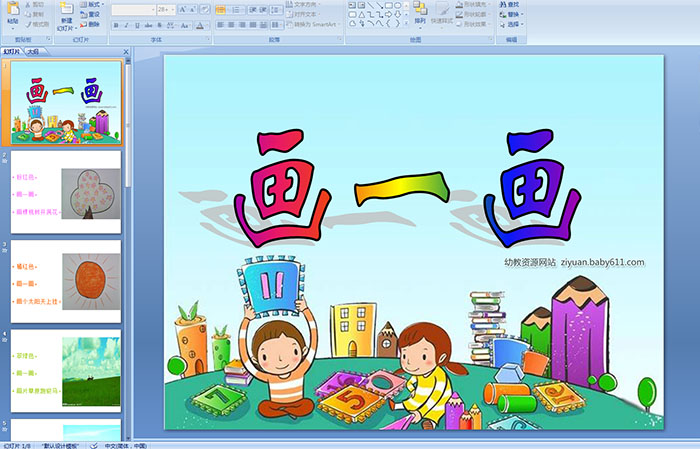Viewport: 700px width, 449px height.
Task: Expand the shapes gallery More arrow
Action: 406,23
